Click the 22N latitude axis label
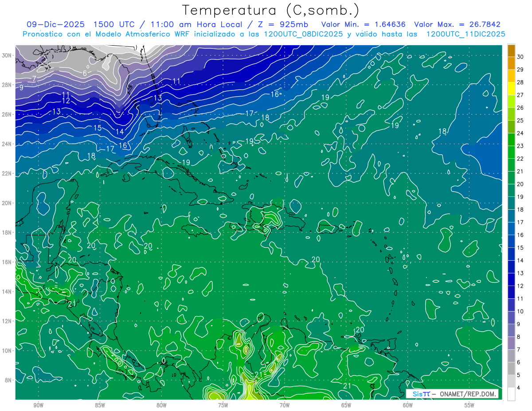The height and width of the screenshot is (411, 532). [8, 173]
